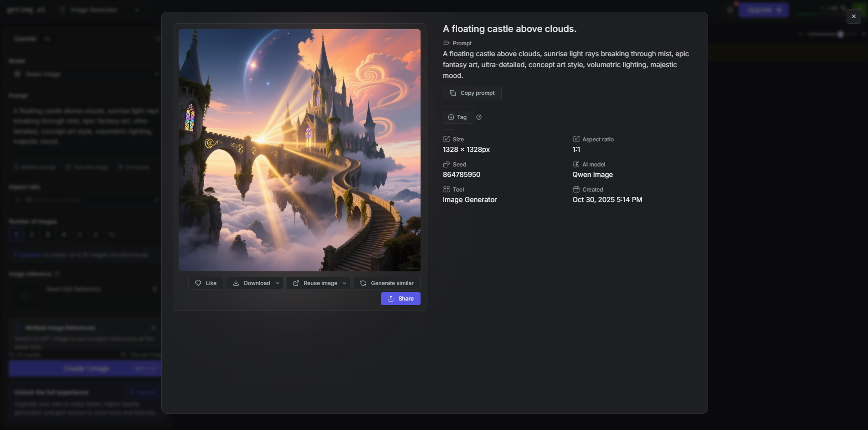This screenshot has width=868, height=430.
Task: Expand the Download options arrow
Action: [277, 283]
